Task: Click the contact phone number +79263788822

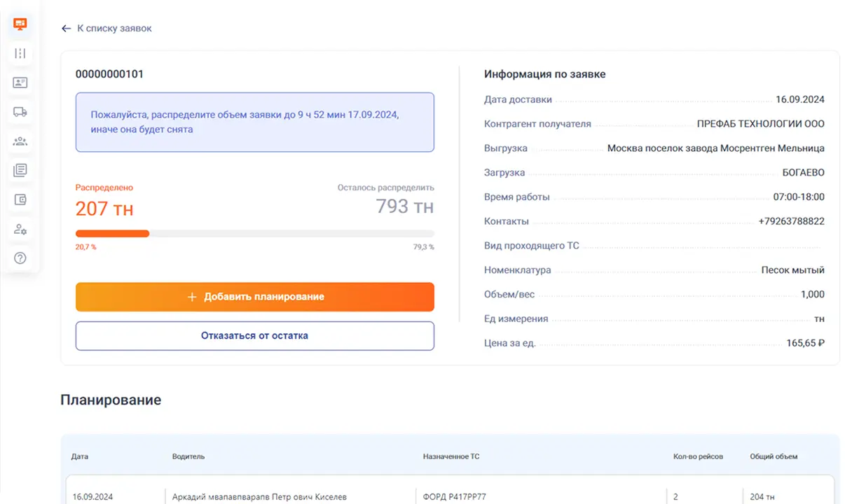Action: point(791,221)
